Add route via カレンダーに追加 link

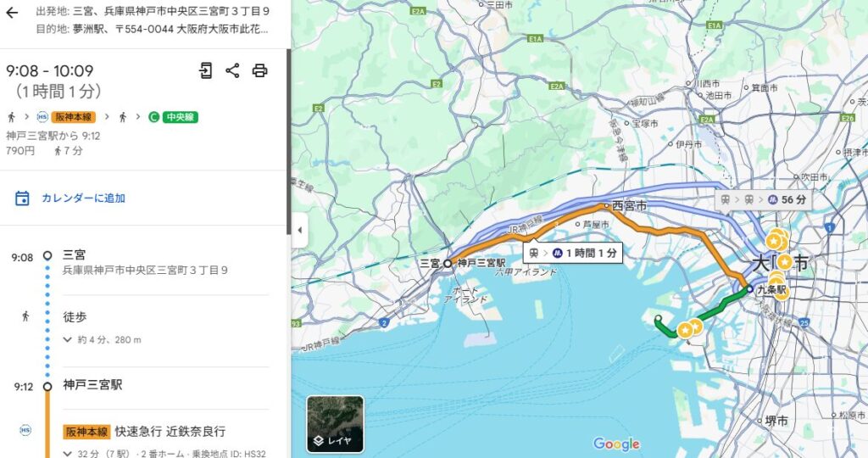(x=84, y=198)
